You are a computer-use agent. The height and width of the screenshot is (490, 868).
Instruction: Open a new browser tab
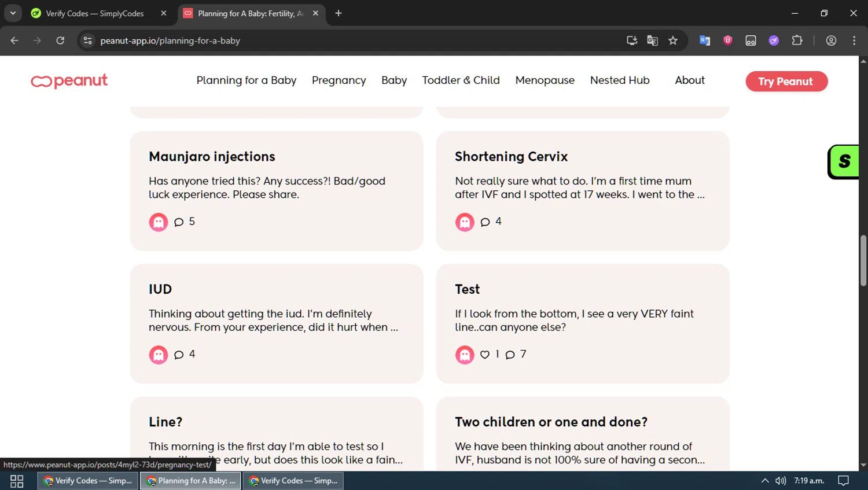point(339,13)
